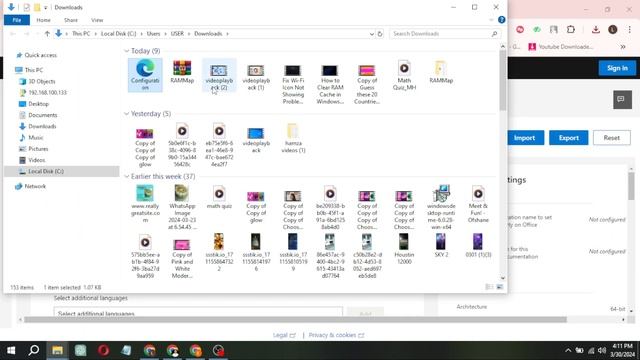Click Export button in browser window
This screenshot has width=640, height=360.
569,138
